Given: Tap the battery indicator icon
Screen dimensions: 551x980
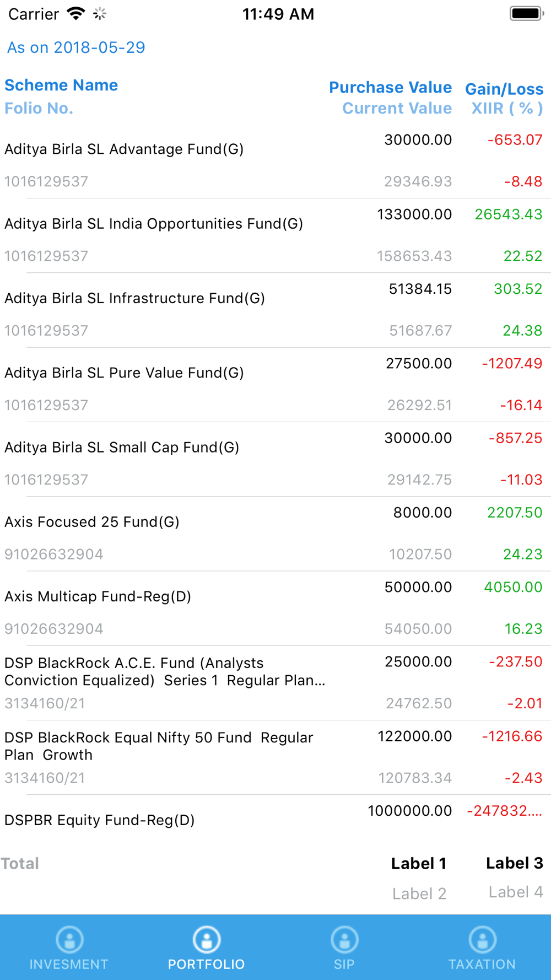Looking at the screenshot, I should pyautogui.click(x=526, y=14).
